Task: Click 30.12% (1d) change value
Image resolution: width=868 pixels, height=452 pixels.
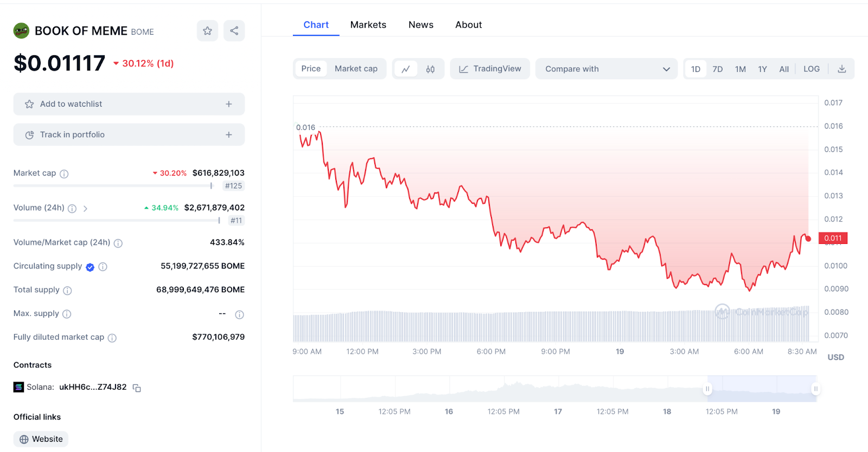Action: point(144,63)
